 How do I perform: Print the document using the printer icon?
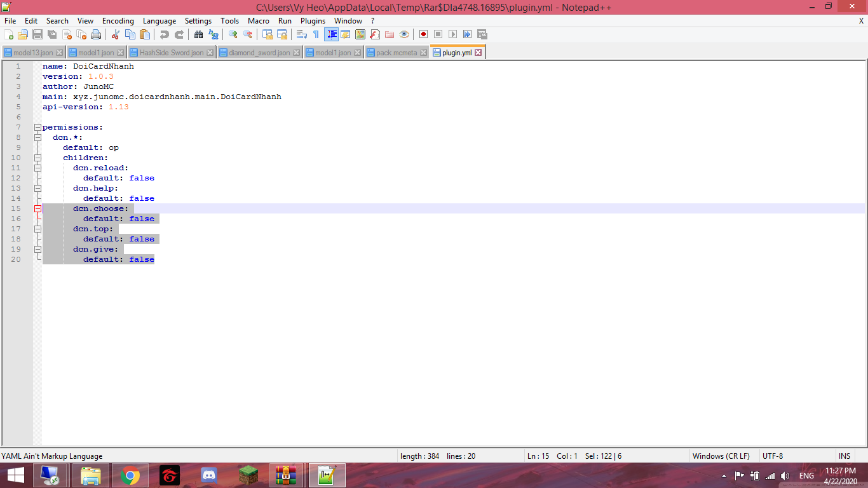tap(96, 34)
